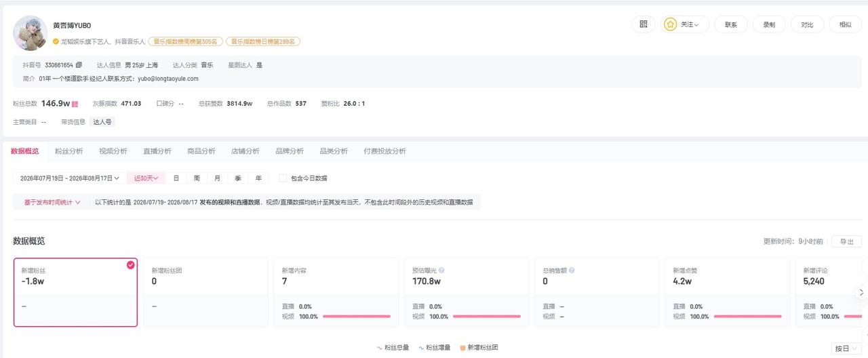This screenshot has height=358, width=868.
Task: Click the 新增点赞 视频 100.0% progress bar
Action: coord(747,317)
